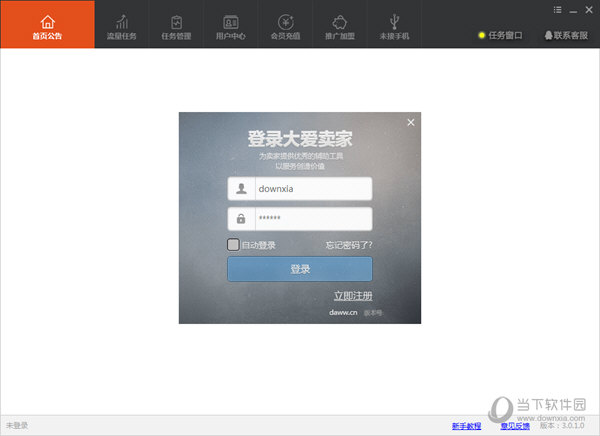600x436 pixels.
Task: Close the login dialog
Action: (411, 122)
